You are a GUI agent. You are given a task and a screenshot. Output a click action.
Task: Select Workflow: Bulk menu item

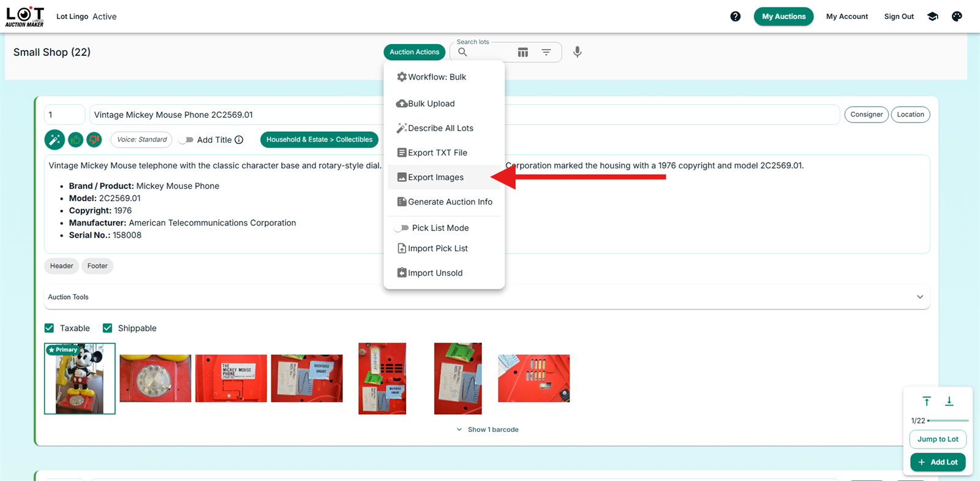[444, 77]
